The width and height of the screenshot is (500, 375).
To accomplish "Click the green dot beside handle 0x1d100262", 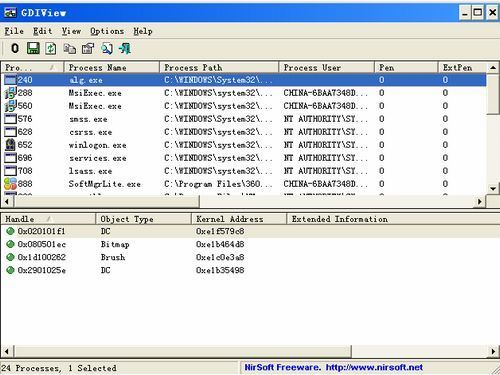I will click(10, 257).
